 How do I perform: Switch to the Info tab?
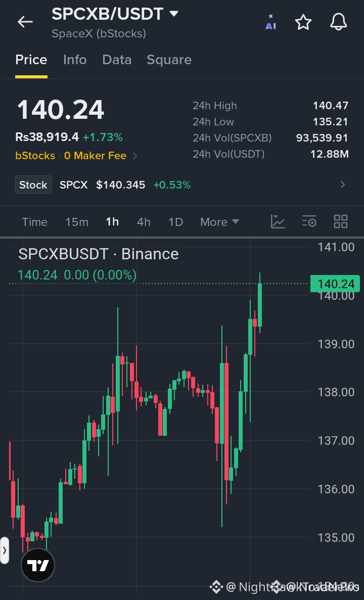75,60
